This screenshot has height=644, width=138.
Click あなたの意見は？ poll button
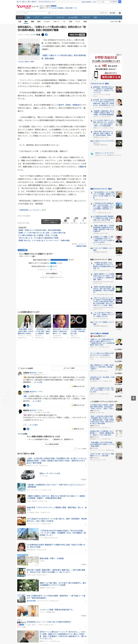click(x=52, y=273)
